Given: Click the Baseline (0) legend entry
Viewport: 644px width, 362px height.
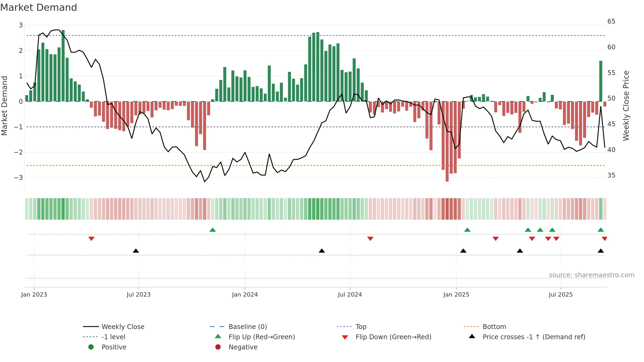Looking at the screenshot, I should (238, 327).
